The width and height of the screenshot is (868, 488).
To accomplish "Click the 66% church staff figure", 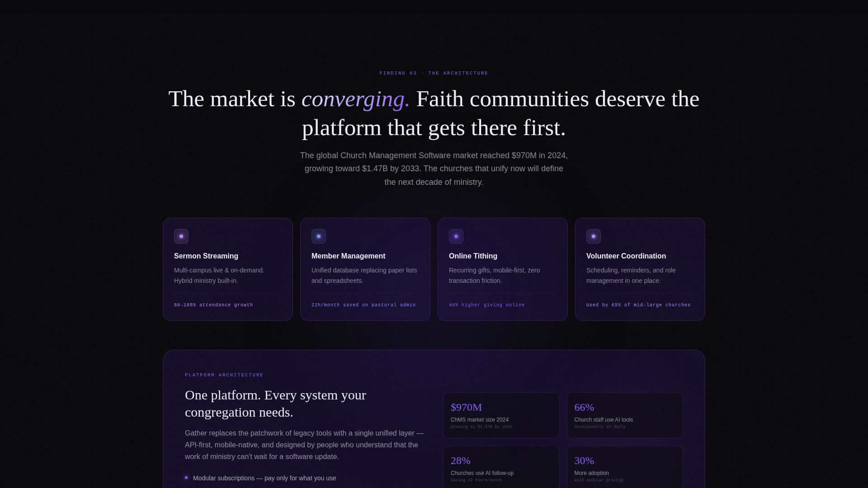I will (584, 407).
